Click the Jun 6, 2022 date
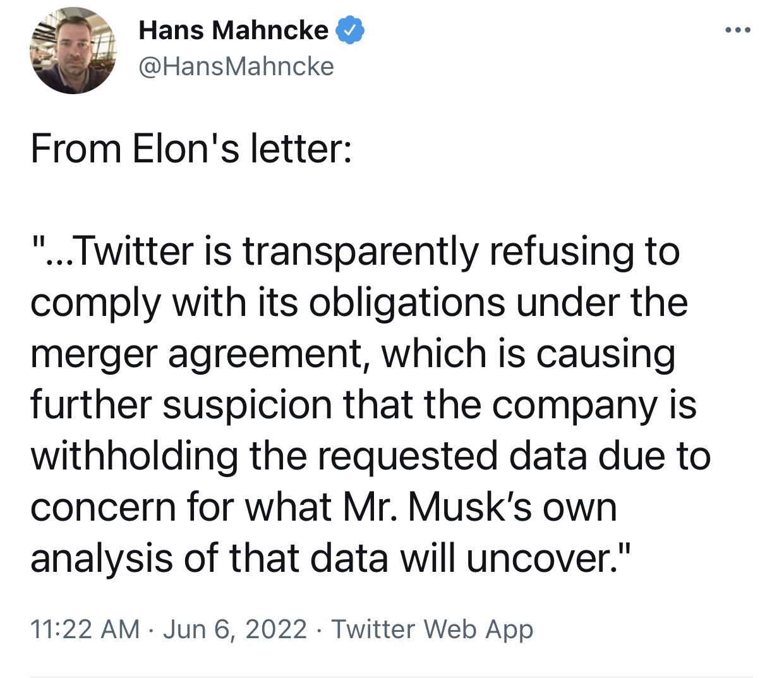The width and height of the screenshot is (784, 678). point(235,629)
